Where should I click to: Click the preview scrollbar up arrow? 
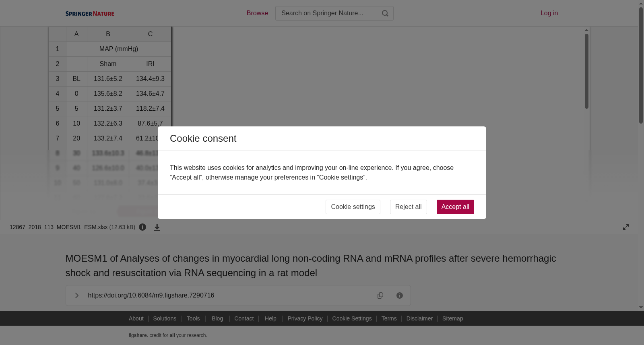click(587, 30)
